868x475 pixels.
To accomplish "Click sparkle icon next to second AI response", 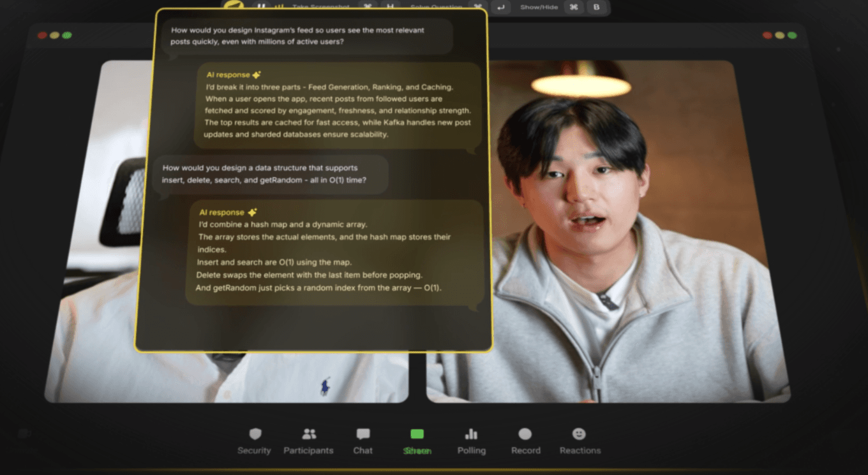I will click(x=252, y=212).
